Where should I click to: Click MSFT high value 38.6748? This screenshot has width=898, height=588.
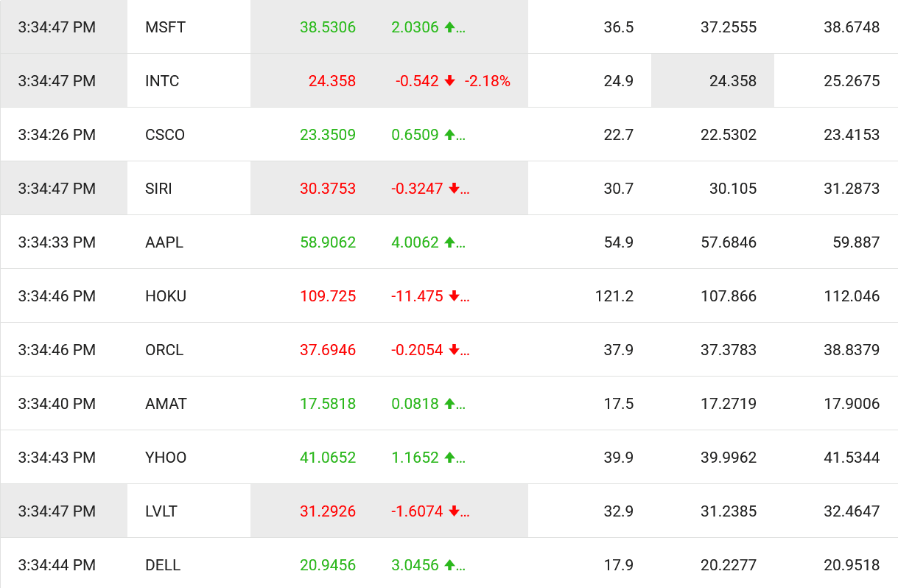pos(852,27)
